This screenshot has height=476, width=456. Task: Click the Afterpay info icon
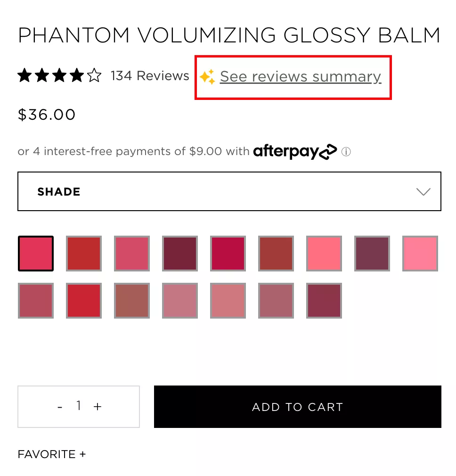(346, 152)
